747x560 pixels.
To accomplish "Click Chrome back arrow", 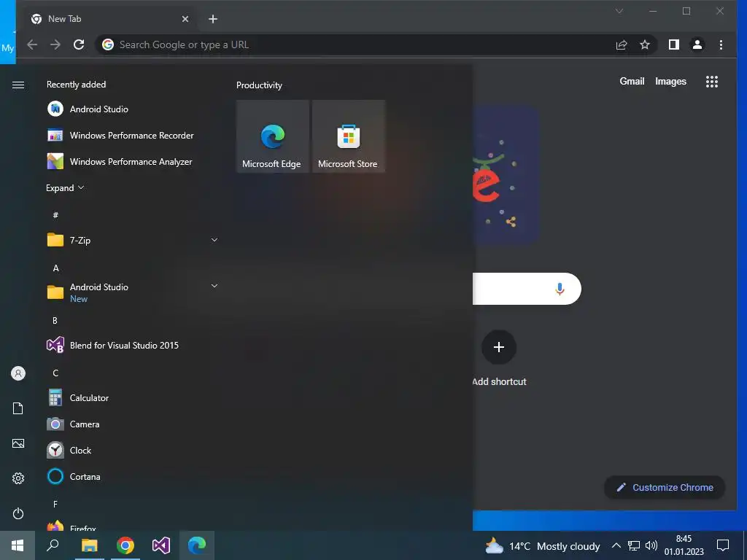I will (x=32, y=44).
